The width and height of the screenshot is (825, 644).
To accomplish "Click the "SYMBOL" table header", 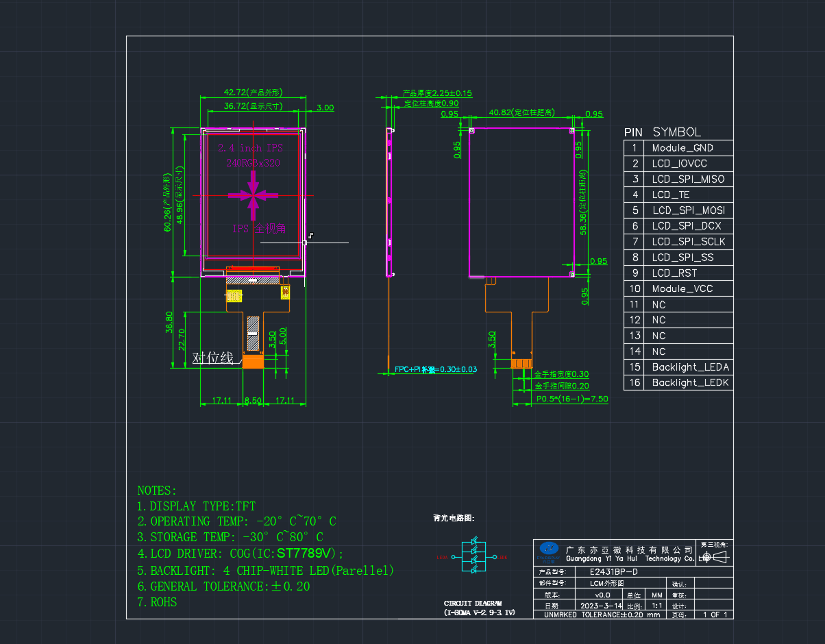I will point(677,132).
